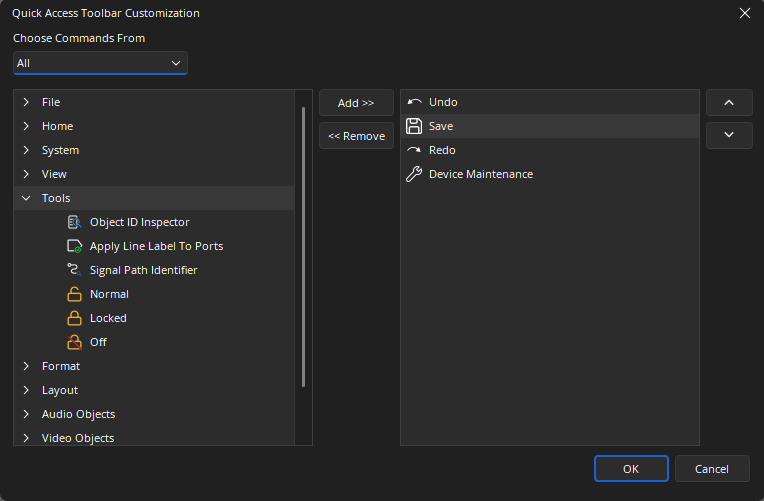Select the Undo arrow icon
The image size is (764, 501).
413,102
